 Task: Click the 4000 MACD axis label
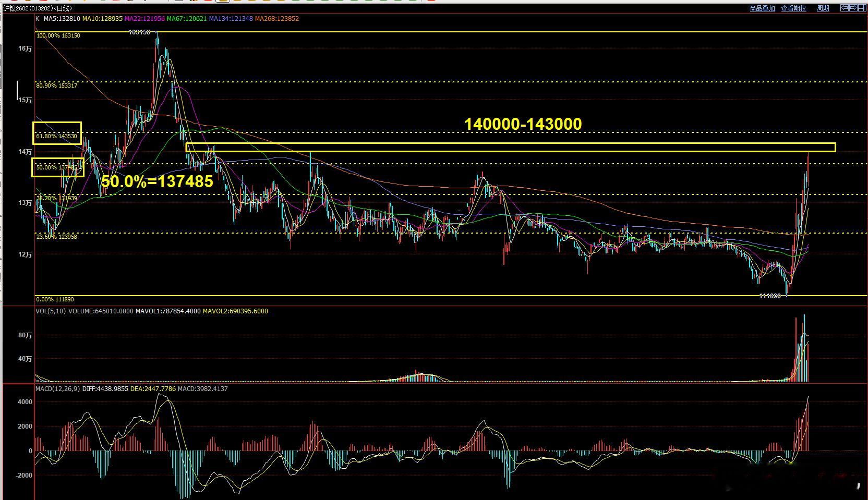click(x=25, y=402)
